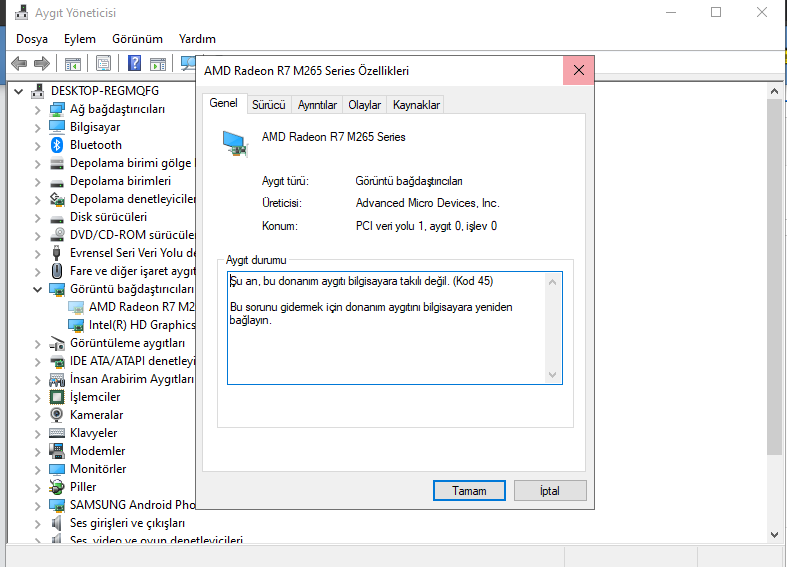Switch to the Olaylar tab
787x567 pixels.
pyautogui.click(x=364, y=105)
